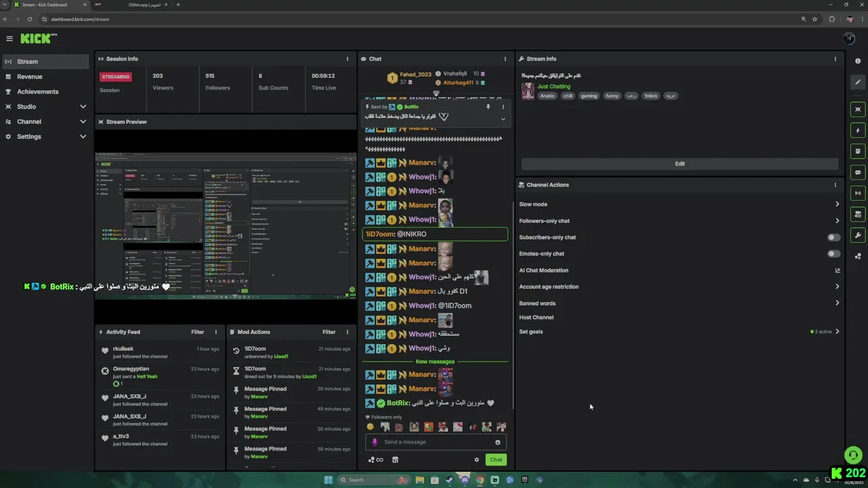Click the wrench icon in the right sidebar
The image size is (868, 488).
click(x=858, y=235)
